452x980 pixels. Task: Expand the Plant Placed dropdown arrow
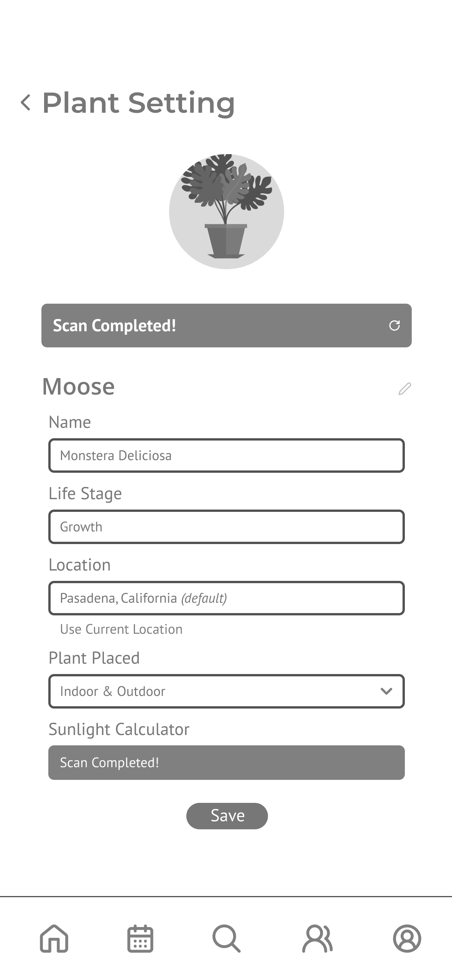pos(386,691)
